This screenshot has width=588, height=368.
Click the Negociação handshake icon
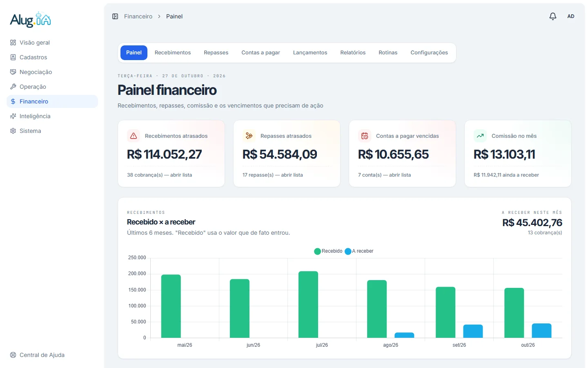[13, 72]
